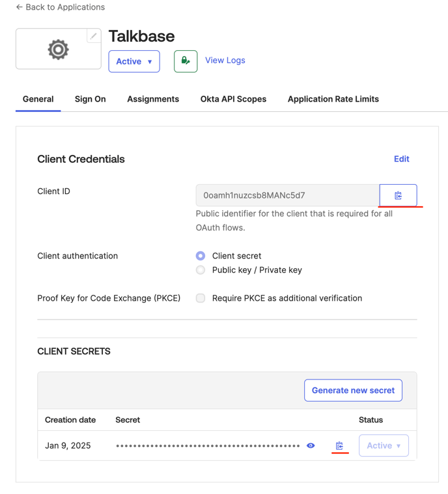Reveal the secret with the eye icon
The width and height of the screenshot is (448, 494).
[311, 445]
